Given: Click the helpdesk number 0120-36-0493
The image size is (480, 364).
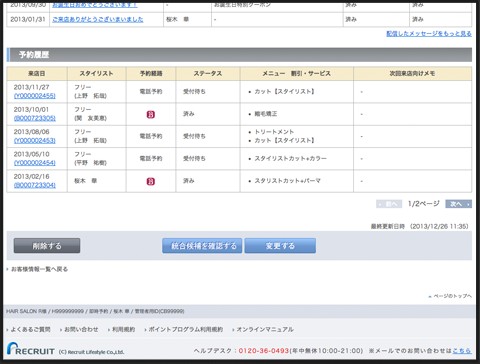Looking at the screenshot, I should click(x=264, y=351).
